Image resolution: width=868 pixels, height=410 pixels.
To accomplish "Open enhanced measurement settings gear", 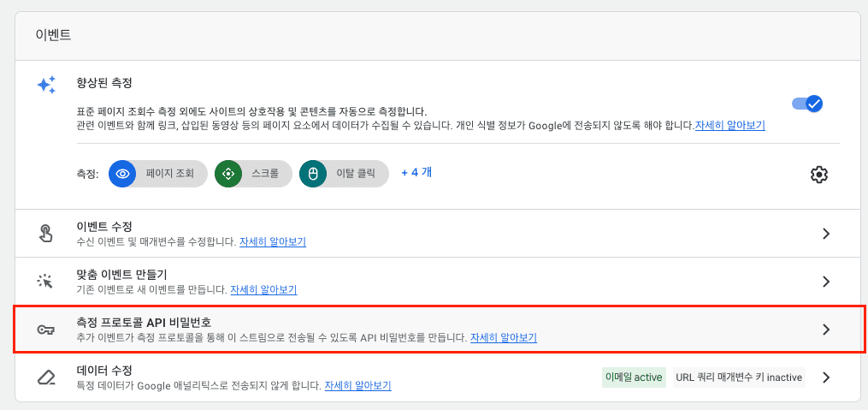I will (x=818, y=174).
